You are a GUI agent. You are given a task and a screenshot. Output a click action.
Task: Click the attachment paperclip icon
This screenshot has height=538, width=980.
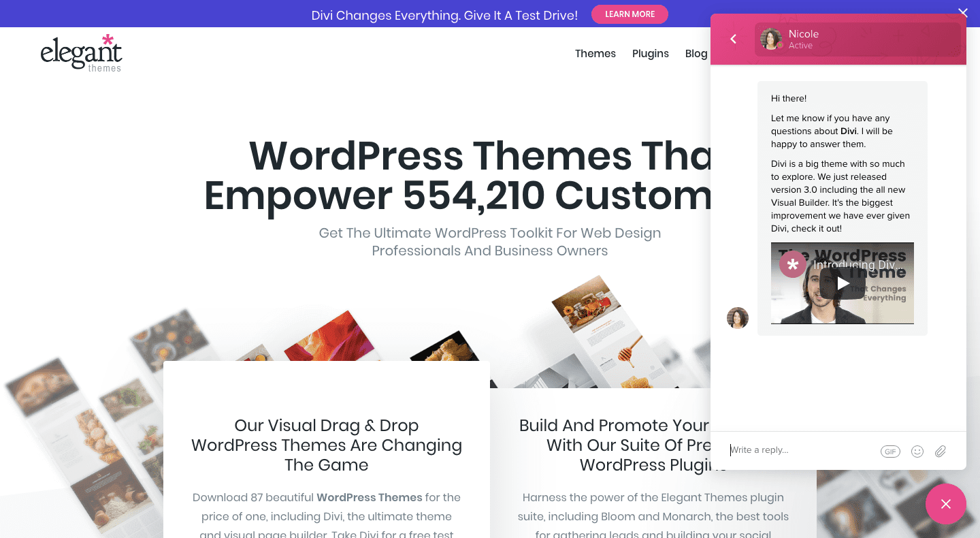pyautogui.click(x=941, y=451)
